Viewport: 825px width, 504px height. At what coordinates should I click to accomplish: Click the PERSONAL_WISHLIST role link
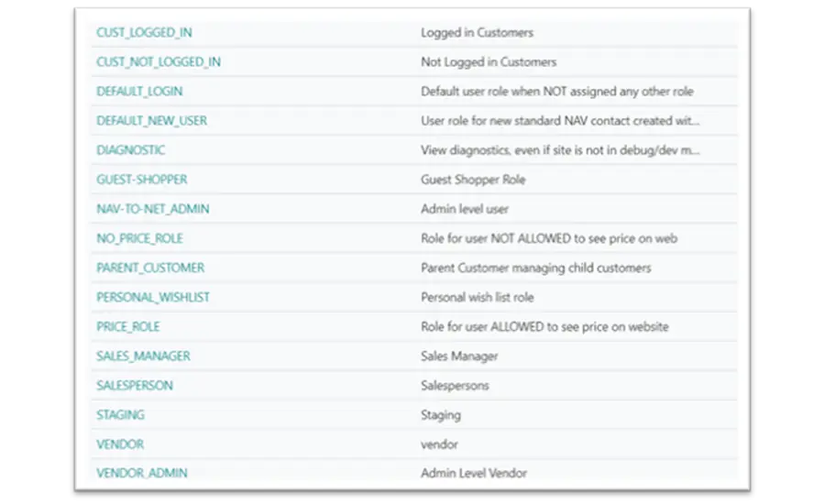point(153,298)
